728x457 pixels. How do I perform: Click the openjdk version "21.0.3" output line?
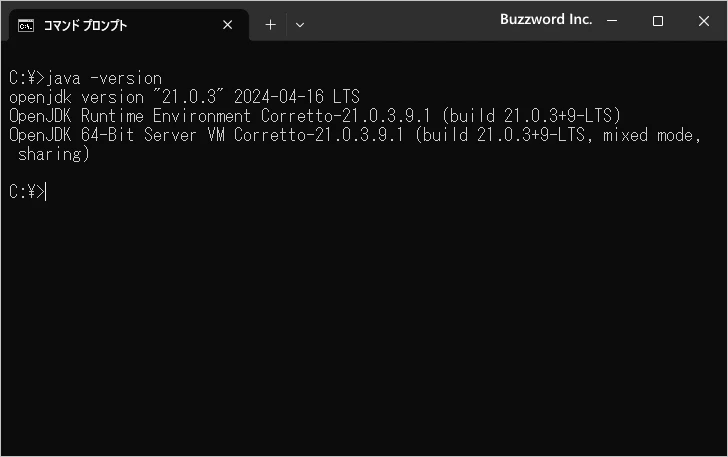[184, 97]
